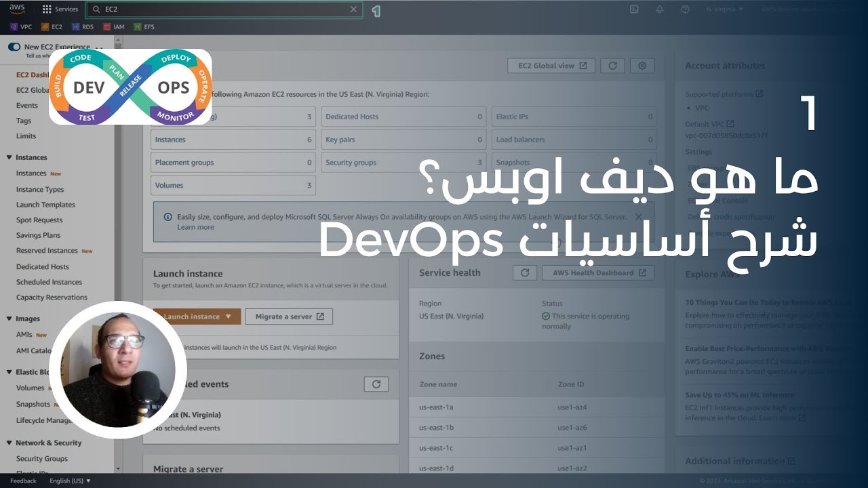868x488 pixels.
Task: Open Events in the sidebar
Action: tap(27, 105)
